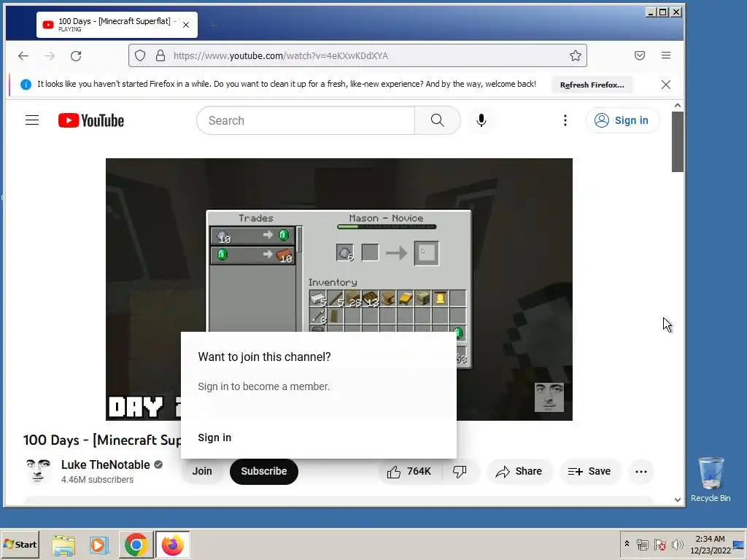Click the 4.46M subscribers text
The height and width of the screenshot is (560, 747).
pos(97,480)
